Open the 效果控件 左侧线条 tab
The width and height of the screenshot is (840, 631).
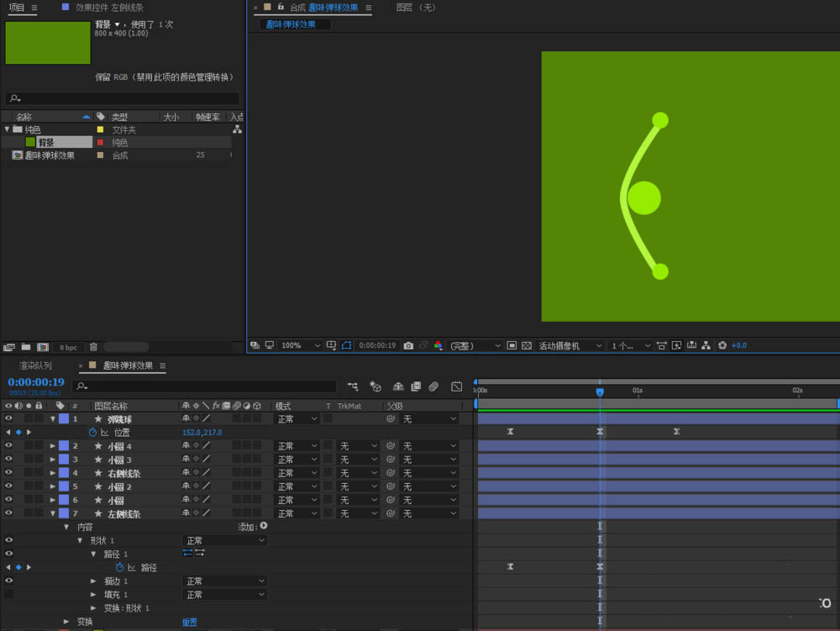click(x=109, y=8)
